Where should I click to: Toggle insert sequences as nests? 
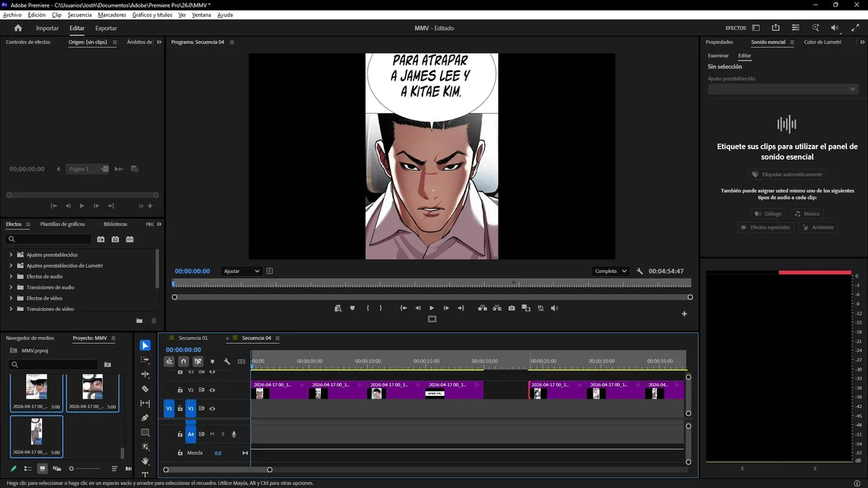169,362
